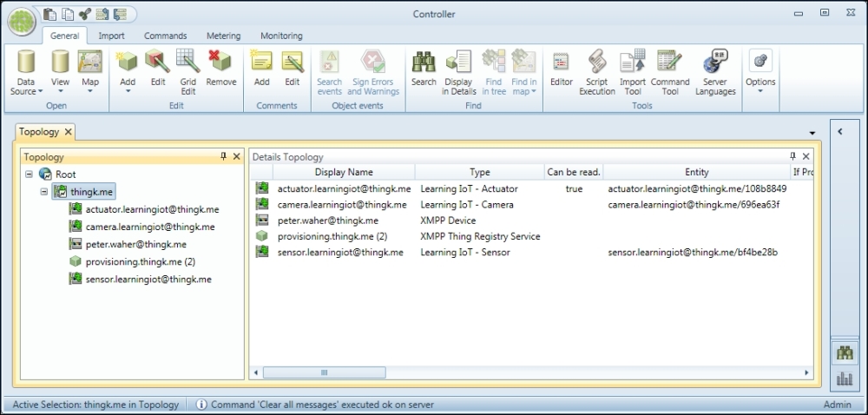Sort by Display Name column header
This screenshot has width=868, height=415.
point(344,172)
